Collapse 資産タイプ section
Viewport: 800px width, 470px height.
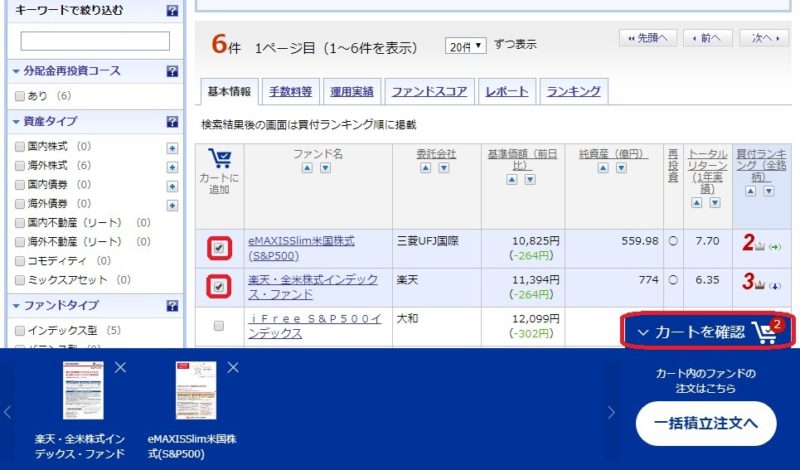tap(16, 122)
